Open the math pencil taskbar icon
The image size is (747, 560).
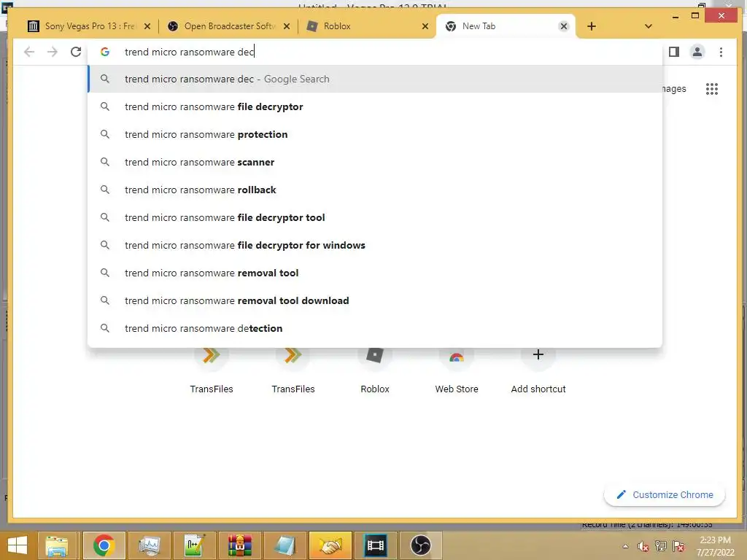pyautogui.click(x=194, y=545)
